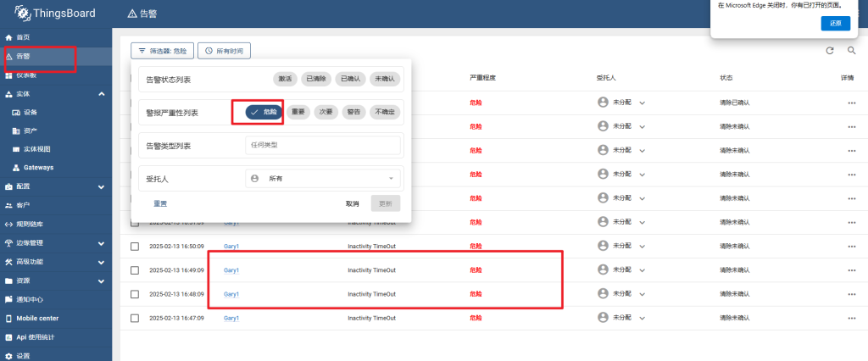This screenshot has height=361, width=868.
Task: Open Api 使用统计 in the sidebar
Action: pyautogui.click(x=56, y=336)
